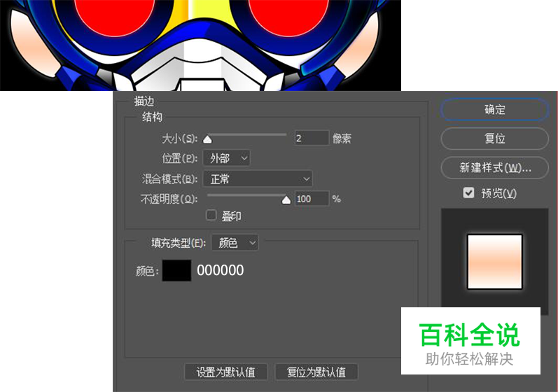Open the 填充类型 dropdown showing 颜色

pyautogui.click(x=235, y=243)
